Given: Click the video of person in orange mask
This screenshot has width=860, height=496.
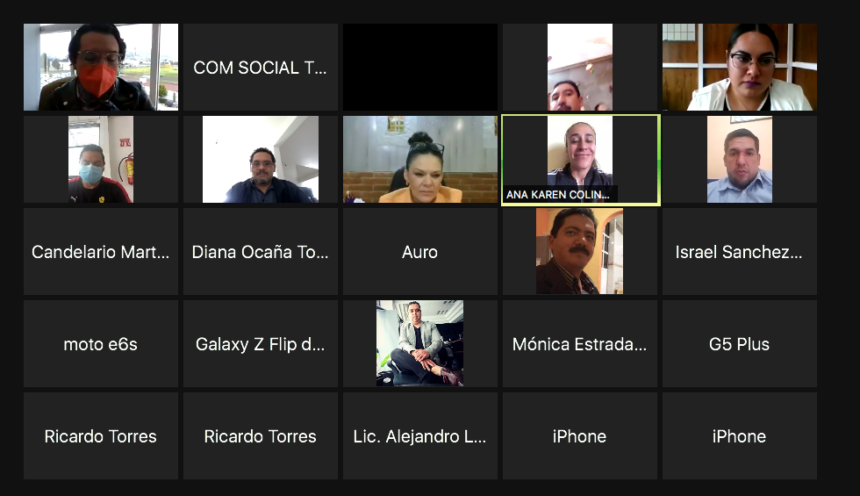Looking at the screenshot, I should point(101,67).
